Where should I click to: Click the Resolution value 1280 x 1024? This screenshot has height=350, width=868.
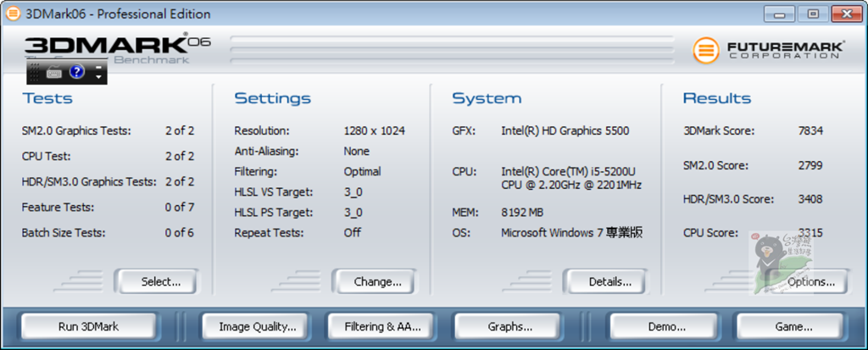(374, 131)
